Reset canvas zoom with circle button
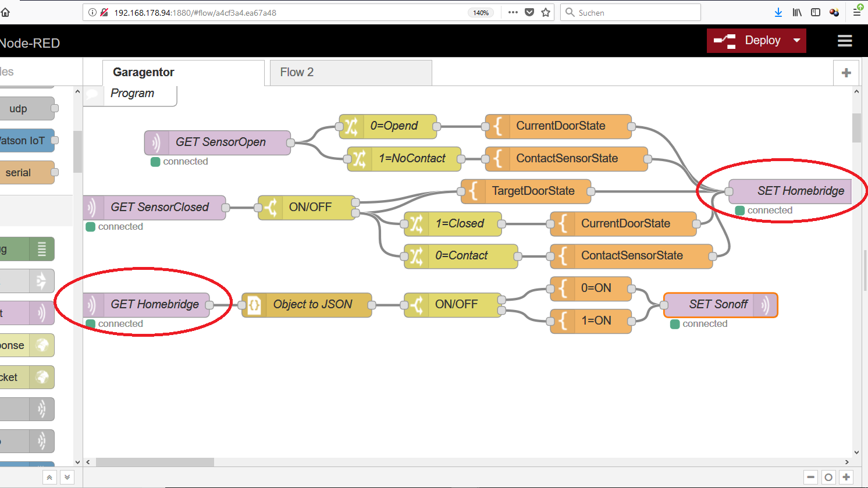This screenshot has width=868, height=488. pyautogui.click(x=828, y=478)
